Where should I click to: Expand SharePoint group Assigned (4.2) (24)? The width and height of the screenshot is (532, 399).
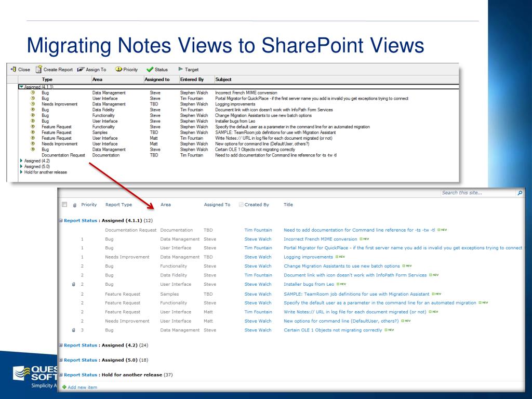tap(61, 345)
